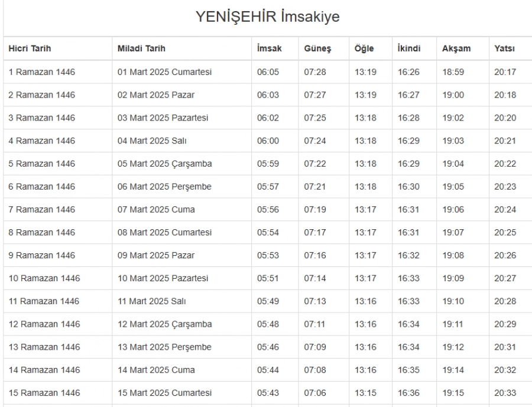Click the İkindi column header
The width and height of the screenshot is (532, 407).
[409, 49]
